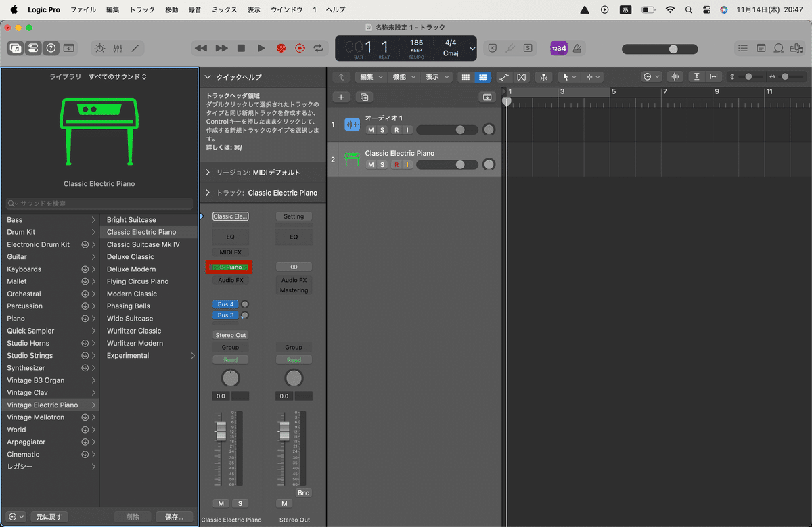Viewport: 812px width, 527px height.
Task: Solo the オーディオ 1 track
Action: click(382, 129)
